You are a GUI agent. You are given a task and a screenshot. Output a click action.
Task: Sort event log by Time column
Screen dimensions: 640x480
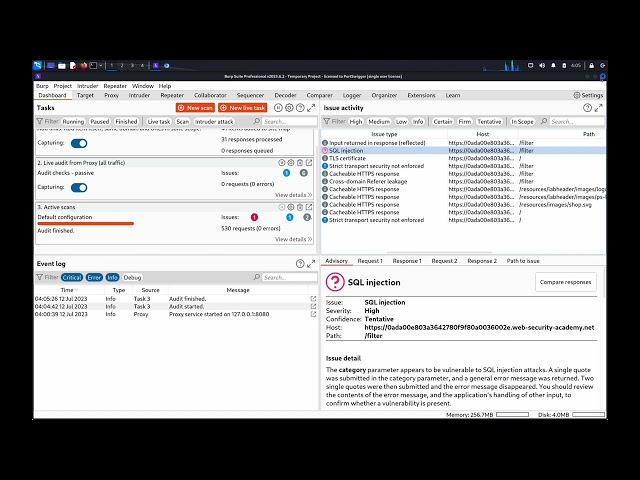pyautogui.click(x=69, y=290)
